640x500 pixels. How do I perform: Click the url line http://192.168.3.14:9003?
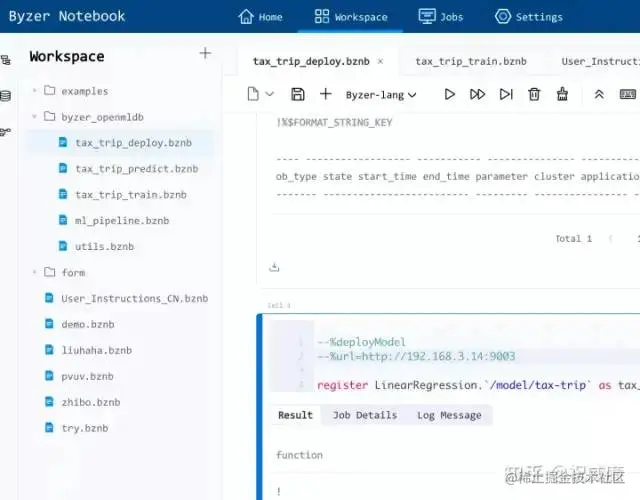[x=416, y=356]
